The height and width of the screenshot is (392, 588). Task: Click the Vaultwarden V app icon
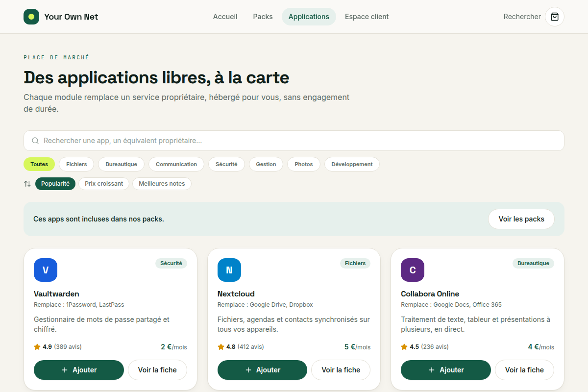(46, 270)
